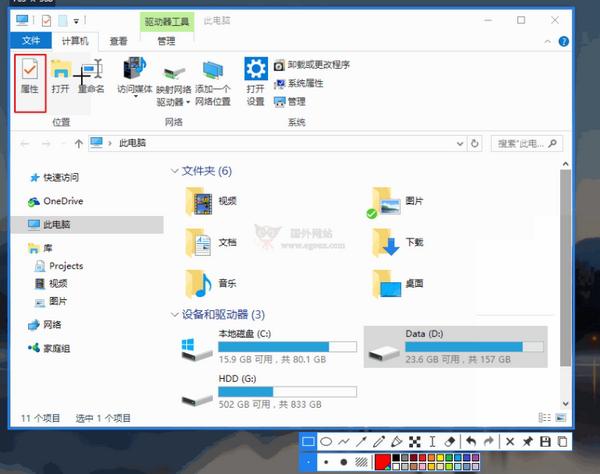Expand the 映射网络驱动器 dropdown
600x474 pixels.
(x=188, y=102)
